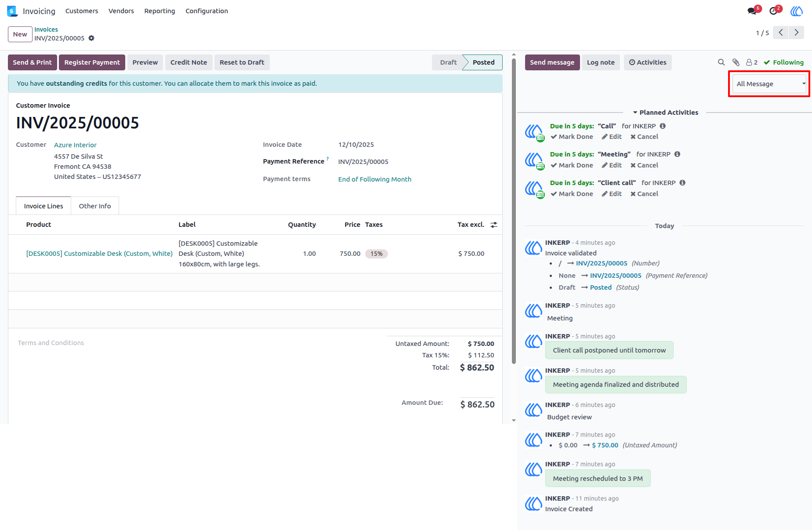Cancel the "Client call" activity
Image resolution: width=812 pixels, height=531 pixels.
(644, 194)
